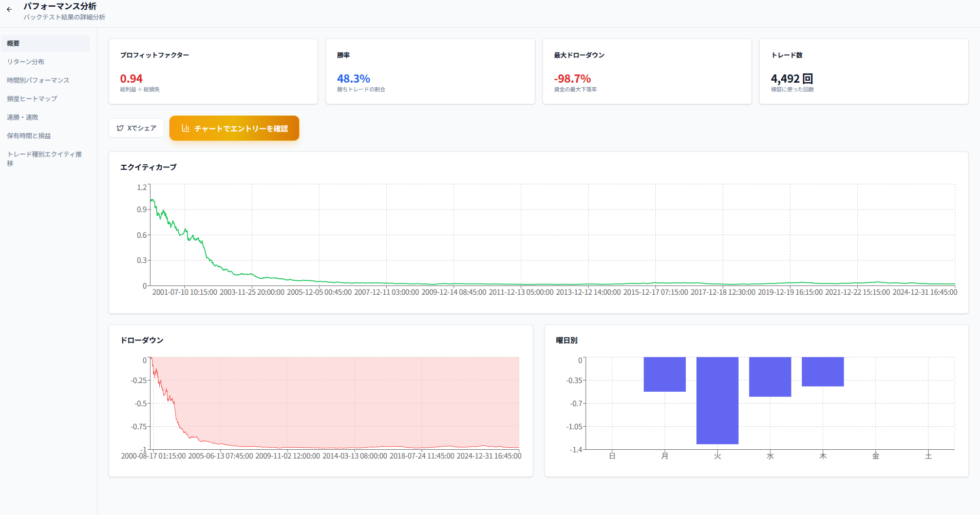980x515 pixels.
Task: Click the 勝率 48.3% card
Action: click(x=430, y=71)
